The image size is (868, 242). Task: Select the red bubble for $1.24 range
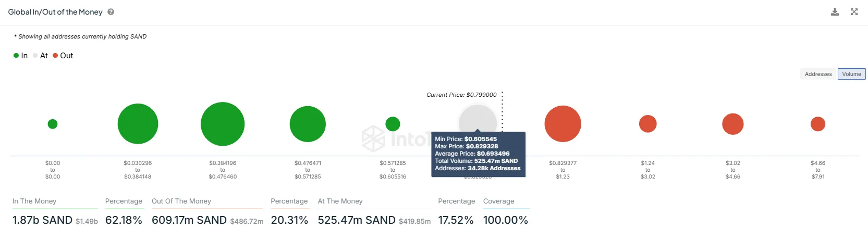point(648,124)
